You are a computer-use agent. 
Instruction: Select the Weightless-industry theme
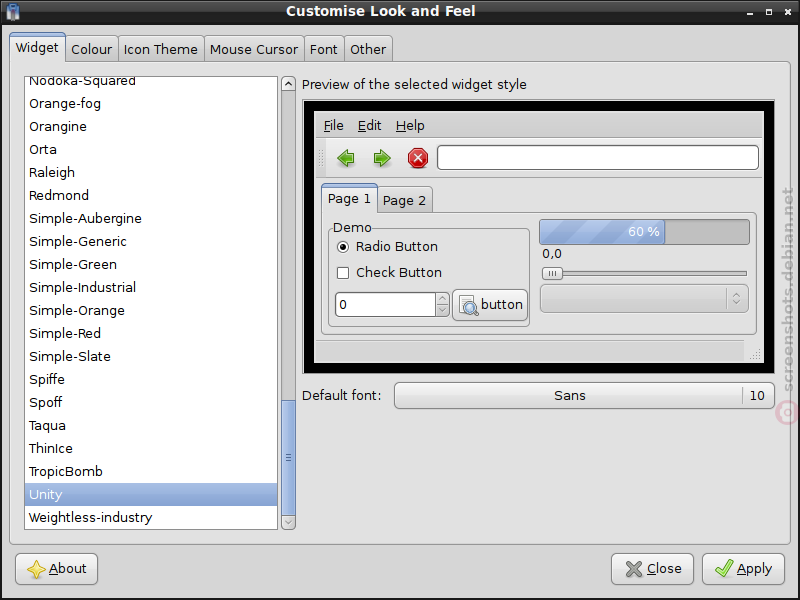click(151, 517)
